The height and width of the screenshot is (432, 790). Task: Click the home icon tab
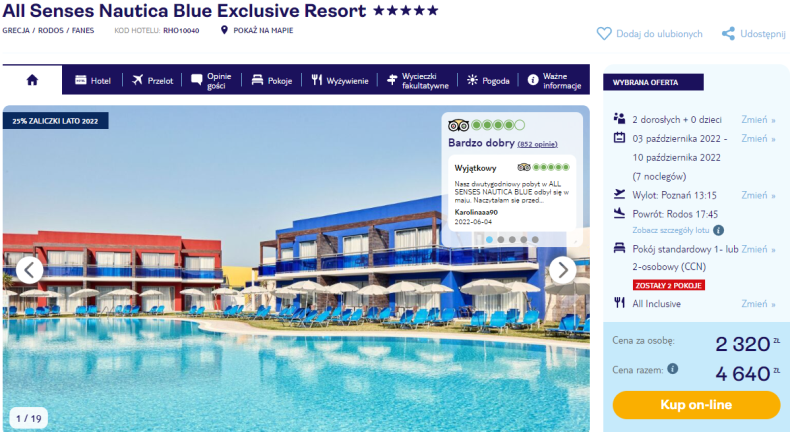pos(32,80)
